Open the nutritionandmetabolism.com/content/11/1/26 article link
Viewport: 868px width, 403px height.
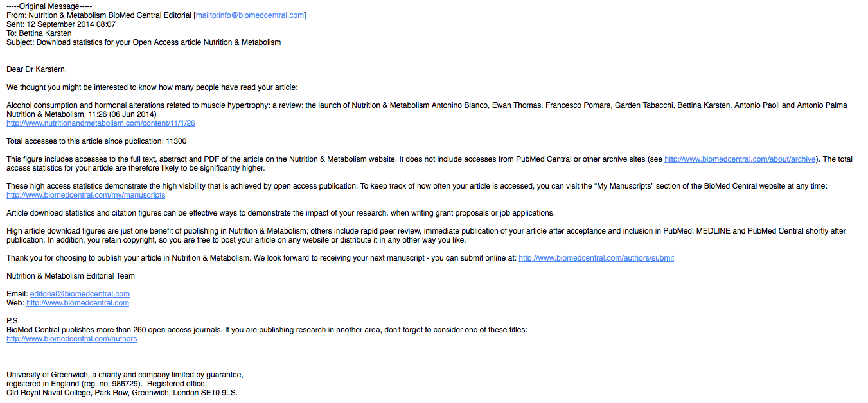pos(101,123)
